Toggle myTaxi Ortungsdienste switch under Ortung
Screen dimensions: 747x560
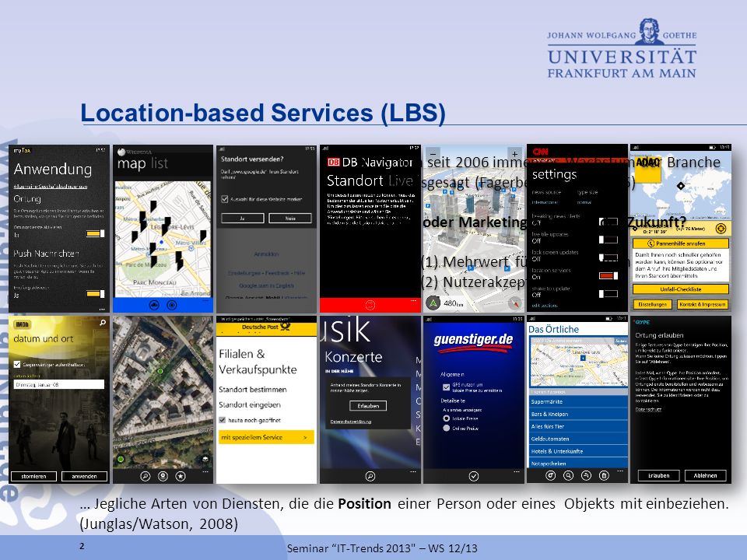(x=95, y=233)
